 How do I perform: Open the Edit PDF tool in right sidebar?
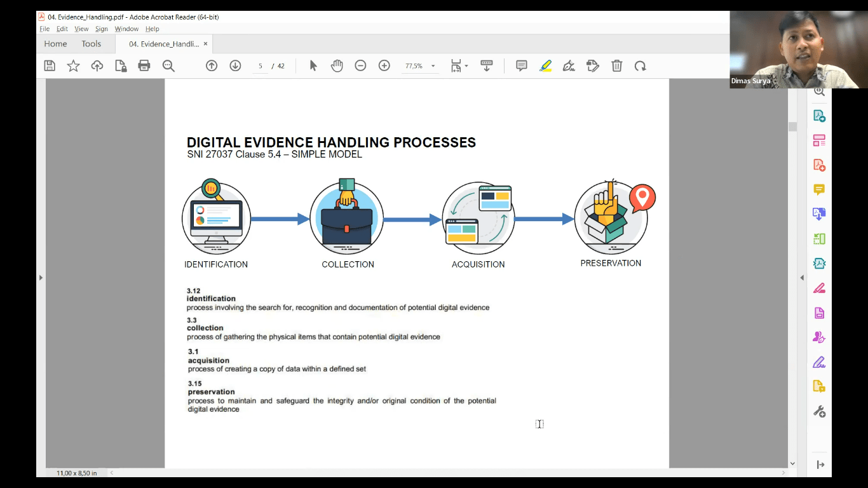(x=819, y=140)
